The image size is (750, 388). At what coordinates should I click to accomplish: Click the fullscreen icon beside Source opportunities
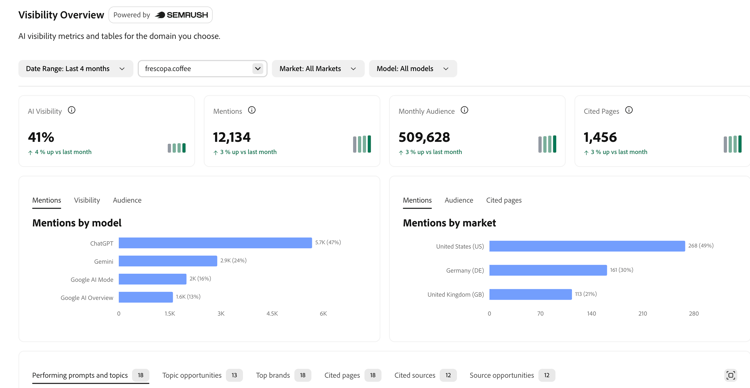coord(730,375)
